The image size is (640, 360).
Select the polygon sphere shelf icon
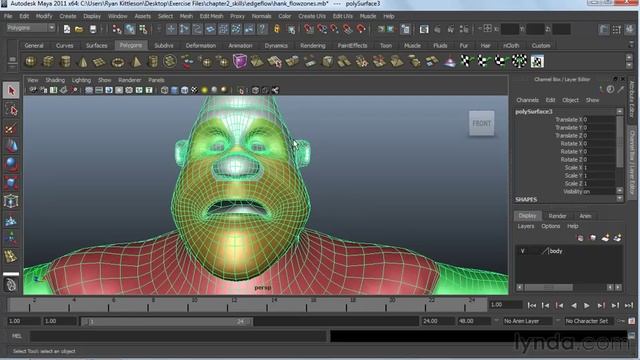pos(31,62)
